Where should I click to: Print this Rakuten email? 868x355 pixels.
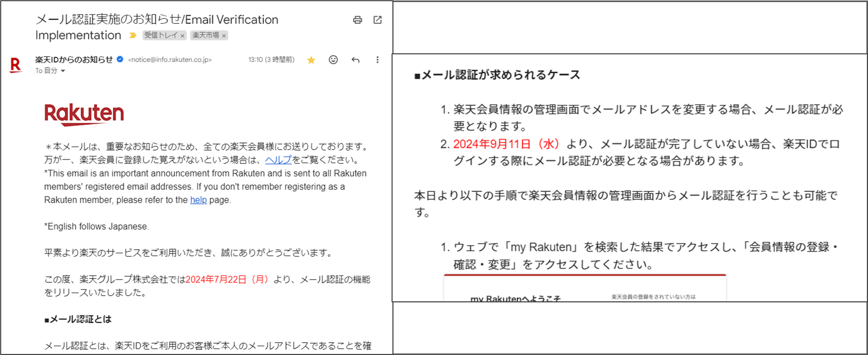click(357, 20)
